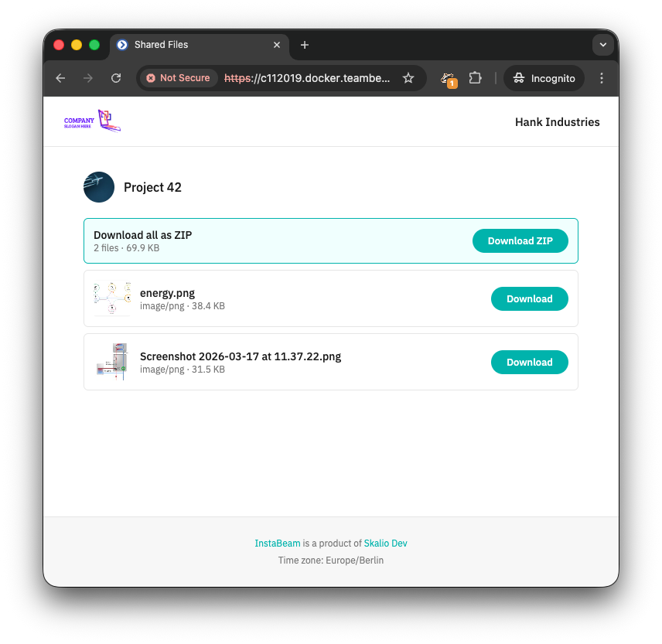Image resolution: width=662 pixels, height=644 pixels.
Task: Click the Screenshot file thumbnail preview
Action: [x=112, y=362]
